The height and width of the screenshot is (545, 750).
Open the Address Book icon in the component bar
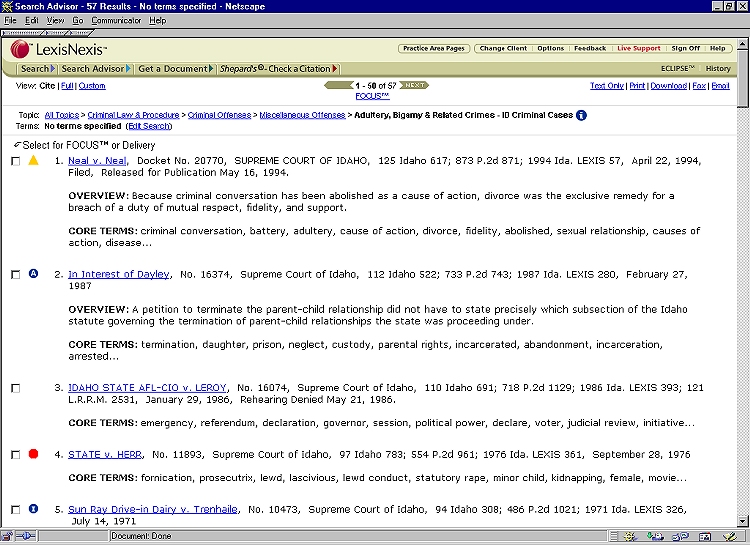pos(705,536)
